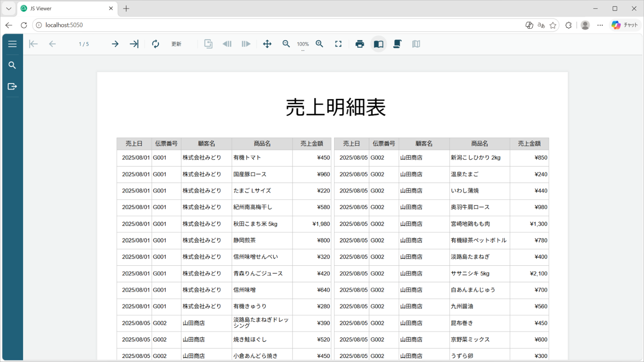Image resolution: width=644 pixels, height=362 pixels.
Task: Open the export panel icon
Action: (12, 86)
